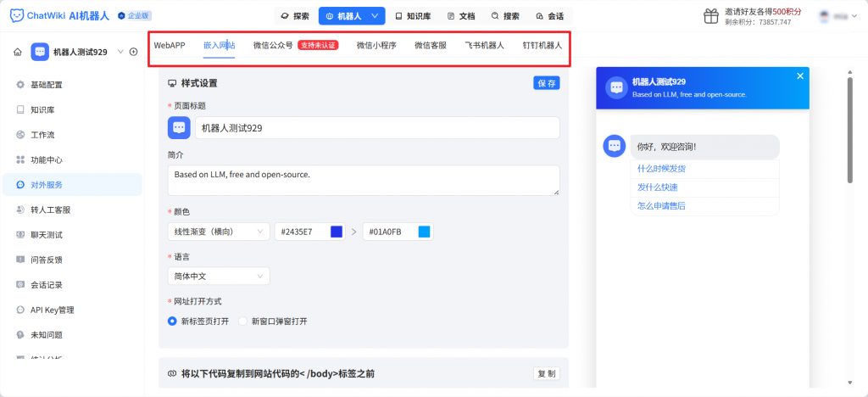Click the robot avatar next to 机器人测试929
Viewport: 868px width, 397px height.
tap(40, 52)
